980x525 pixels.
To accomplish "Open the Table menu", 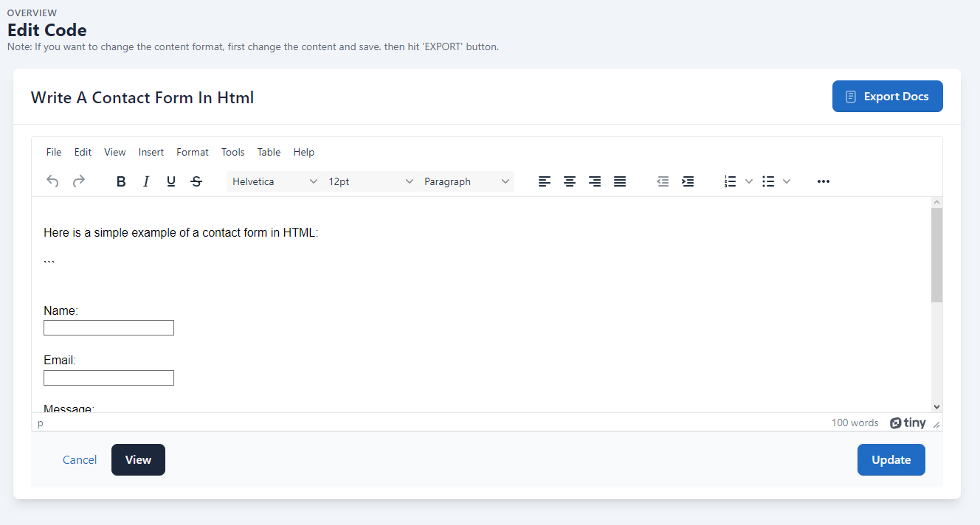I will tap(269, 152).
